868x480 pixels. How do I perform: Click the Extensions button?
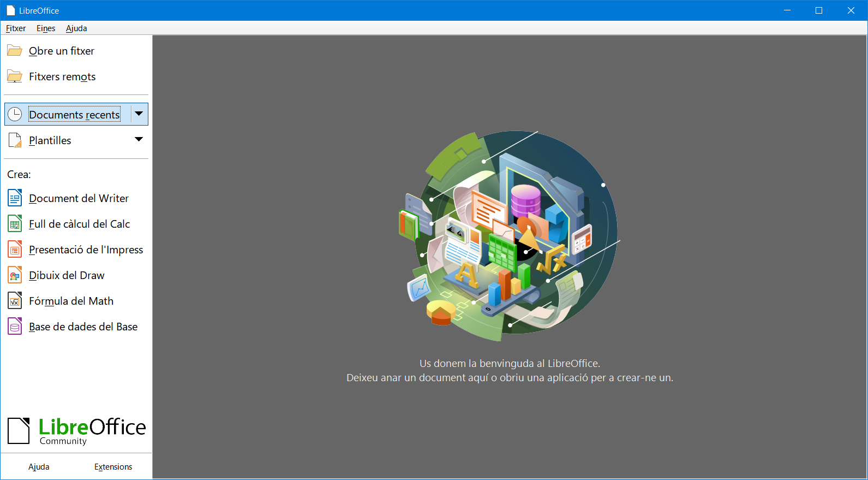tap(113, 467)
